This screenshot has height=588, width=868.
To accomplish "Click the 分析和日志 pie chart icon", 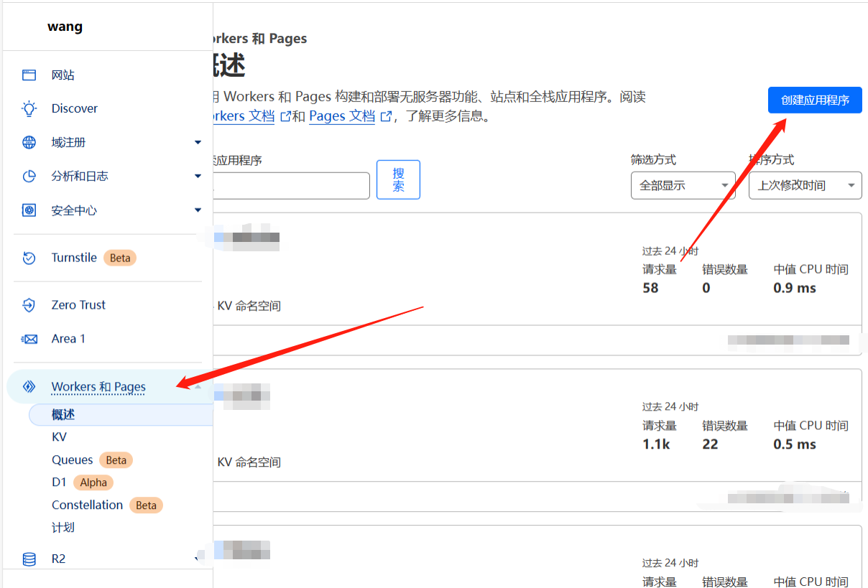I will tap(29, 176).
